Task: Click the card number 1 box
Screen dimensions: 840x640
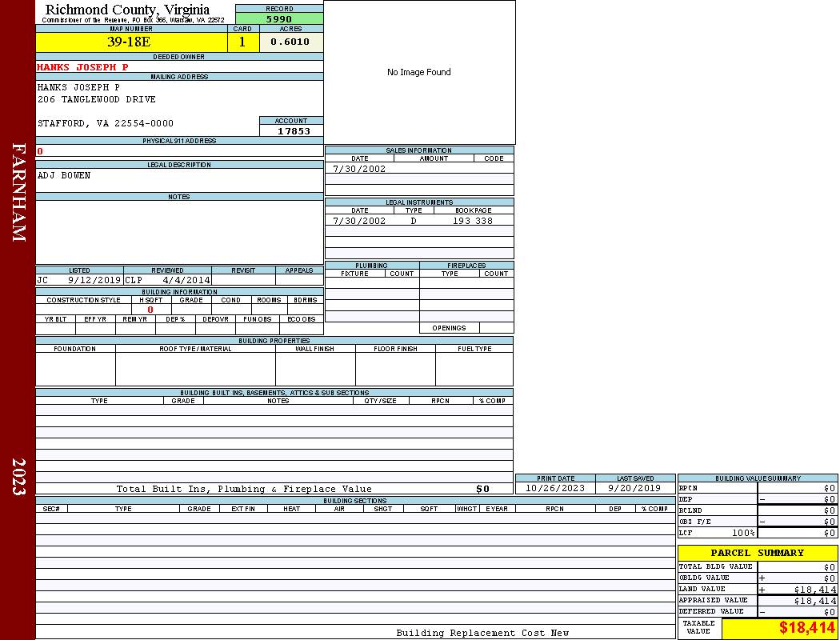Action: click(x=242, y=42)
